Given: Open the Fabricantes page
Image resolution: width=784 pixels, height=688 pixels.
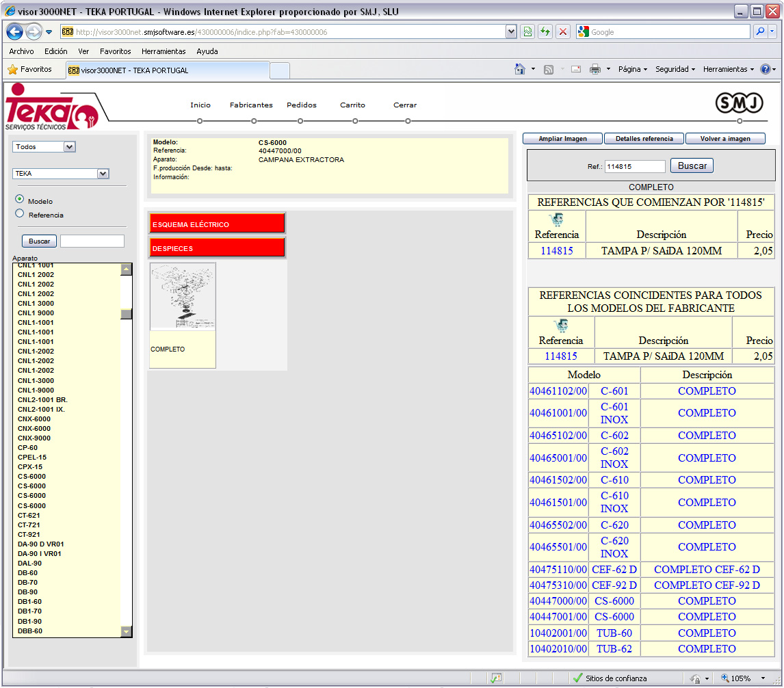Looking at the screenshot, I should click(x=251, y=105).
